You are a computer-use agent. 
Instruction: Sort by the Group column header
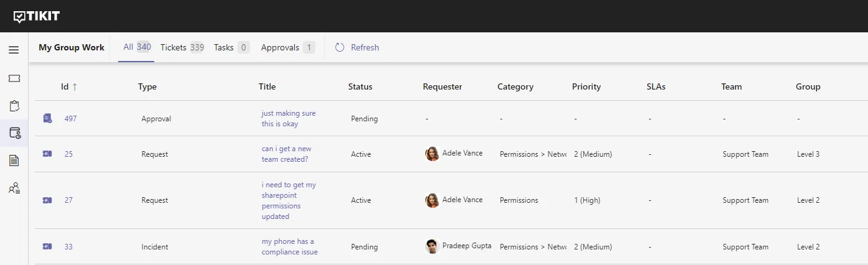pyautogui.click(x=808, y=86)
